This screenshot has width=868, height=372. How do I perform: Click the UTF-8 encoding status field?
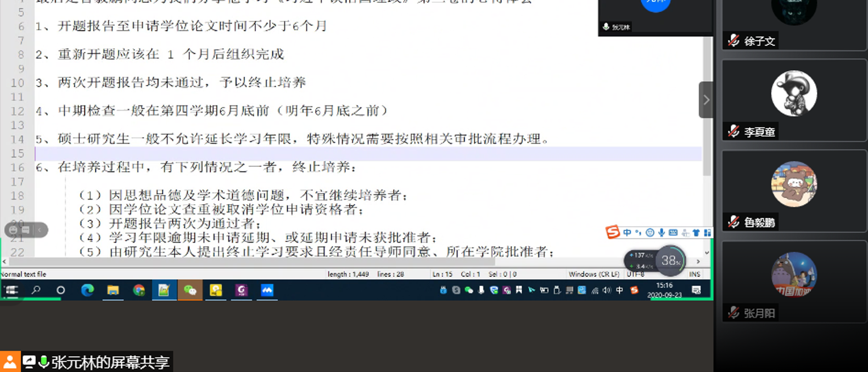636,274
